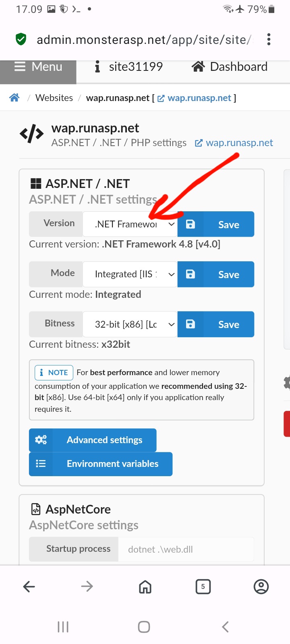
Task: Open Environment variables
Action: click(101, 464)
